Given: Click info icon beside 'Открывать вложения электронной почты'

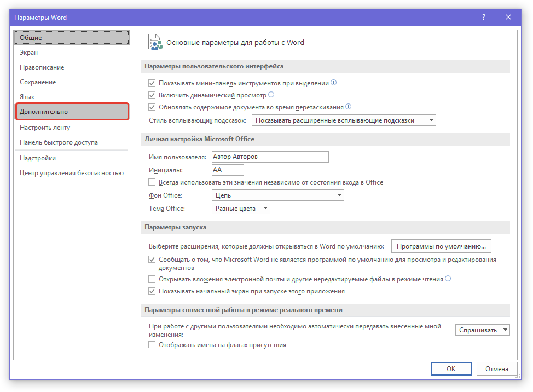Looking at the screenshot, I should coord(448,279).
